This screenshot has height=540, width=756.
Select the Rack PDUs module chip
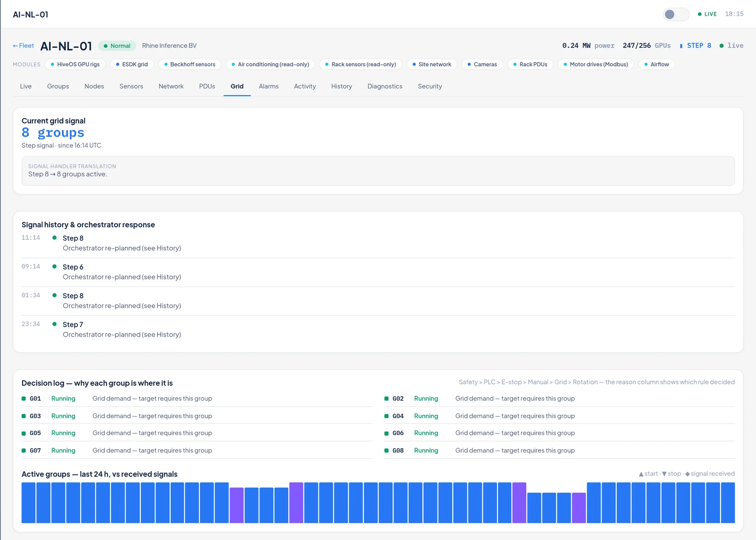pyautogui.click(x=530, y=64)
